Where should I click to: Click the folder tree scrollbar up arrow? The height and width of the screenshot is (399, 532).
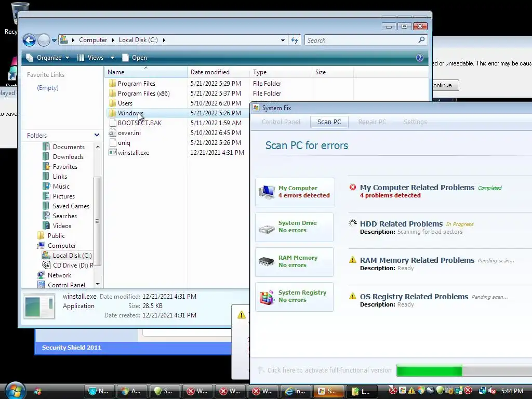[x=98, y=147]
